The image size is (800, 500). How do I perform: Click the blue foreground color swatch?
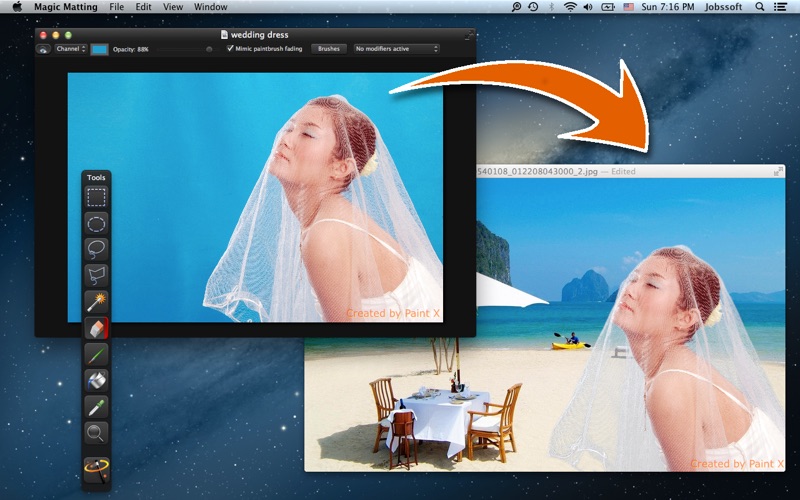[100, 48]
